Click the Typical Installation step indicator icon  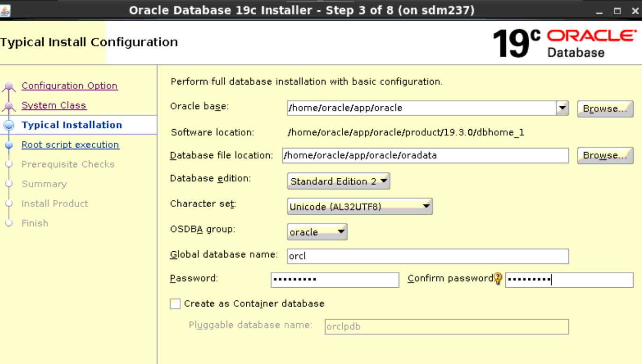point(8,125)
